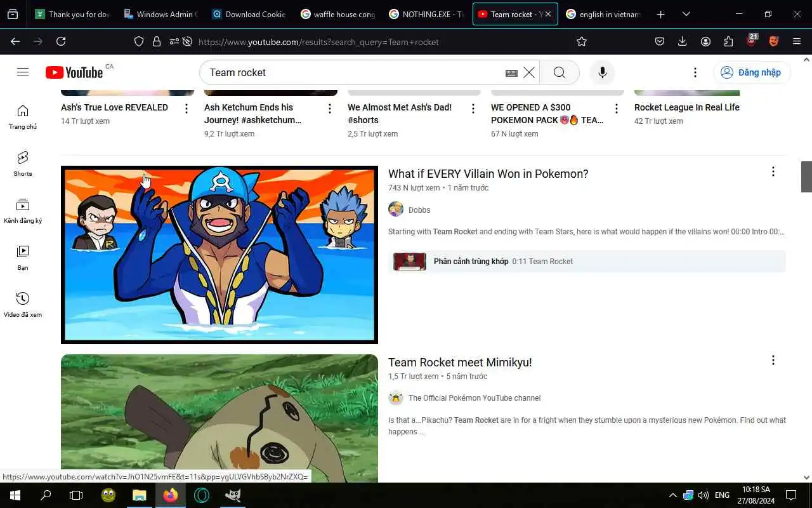Open the Firefox downloads panel
The image size is (812, 508).
pos(683,41)
